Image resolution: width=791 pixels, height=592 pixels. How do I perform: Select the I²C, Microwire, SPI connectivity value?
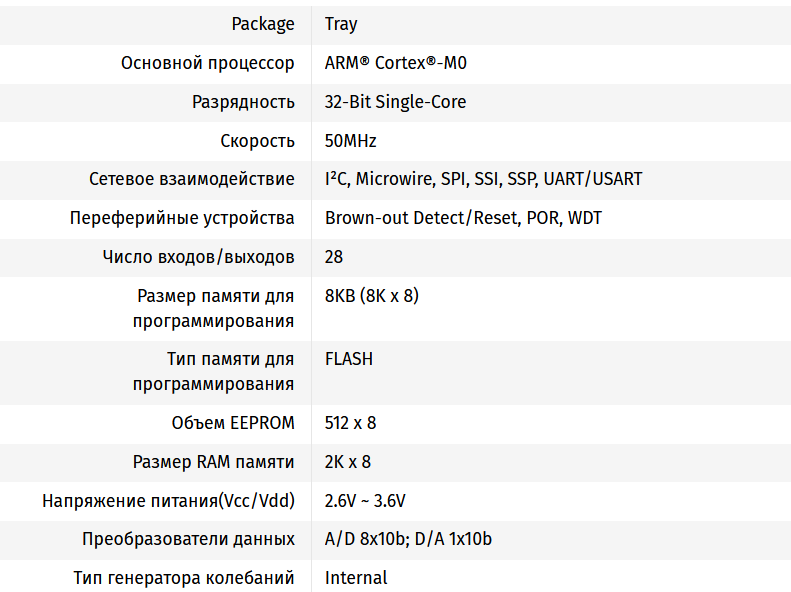pyautogui.click(x=483, y=179)
